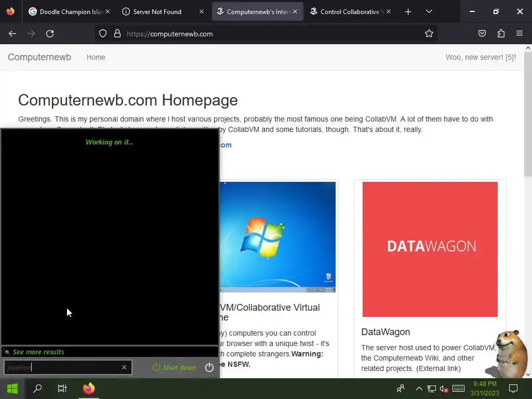Reload the current page
The image size is (532, 399).
(x=50, y=34)
